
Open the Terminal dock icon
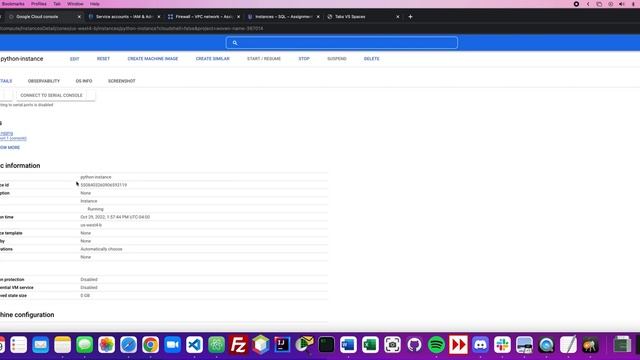[327, 345]
